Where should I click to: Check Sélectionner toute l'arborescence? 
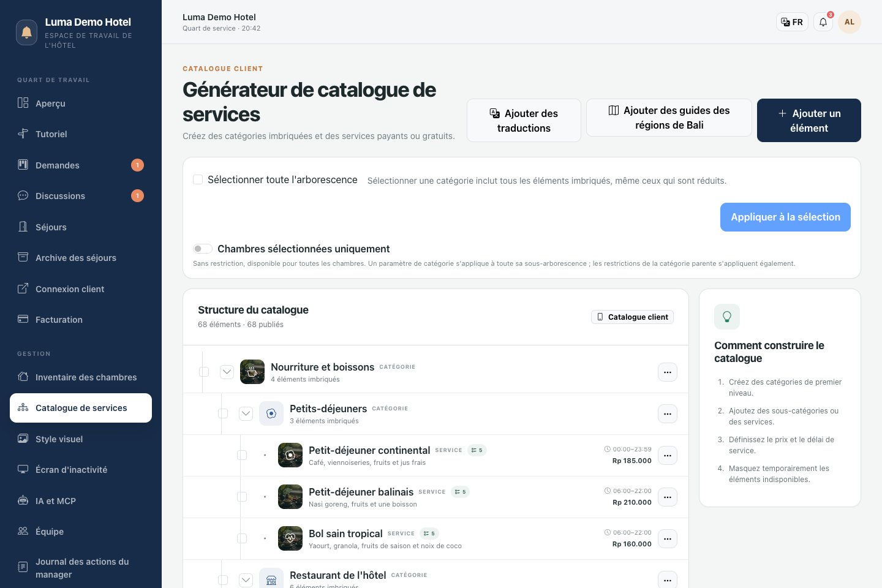click(x=198, y=179)
